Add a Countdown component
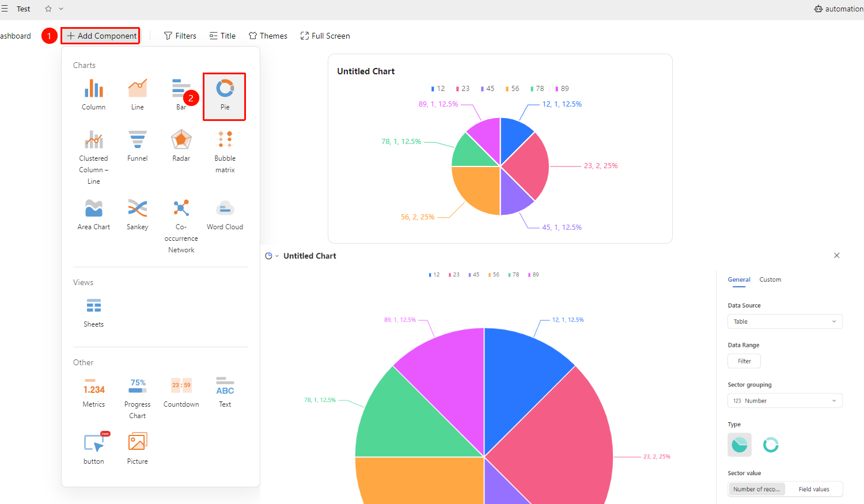Image resolution: width=864 pixels, height=504 pixels. coord(181,392)
